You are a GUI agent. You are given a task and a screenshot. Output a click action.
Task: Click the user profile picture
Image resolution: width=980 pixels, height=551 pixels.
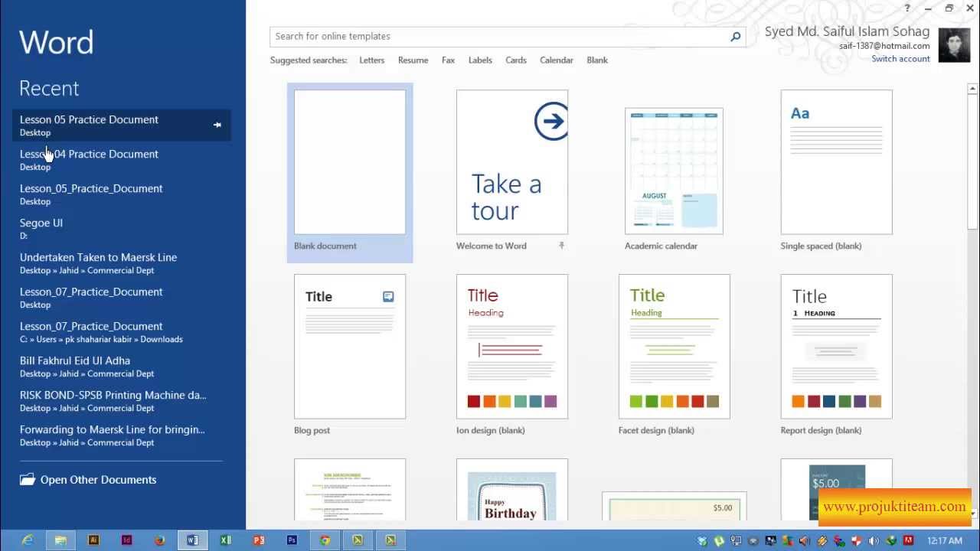coord(953,45)
